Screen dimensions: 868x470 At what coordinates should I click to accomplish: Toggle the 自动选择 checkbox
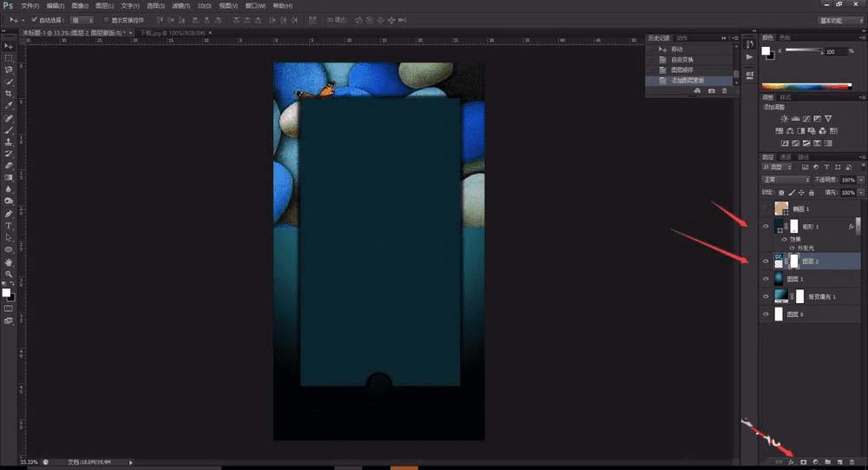[x=34, y=19]
